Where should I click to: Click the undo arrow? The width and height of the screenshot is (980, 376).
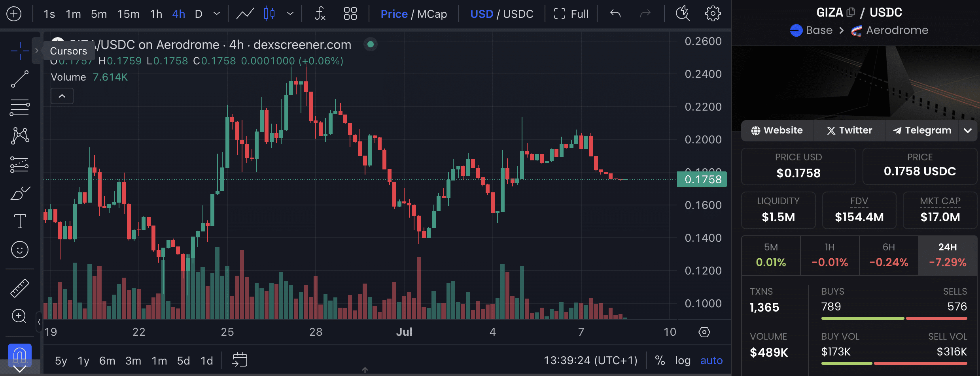click(615, 14)
